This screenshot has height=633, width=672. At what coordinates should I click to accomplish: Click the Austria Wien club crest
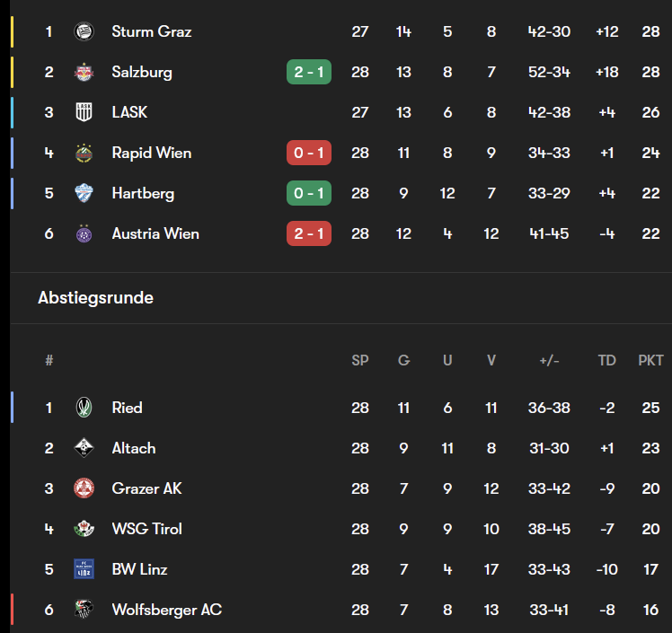[x=84, y=233]
